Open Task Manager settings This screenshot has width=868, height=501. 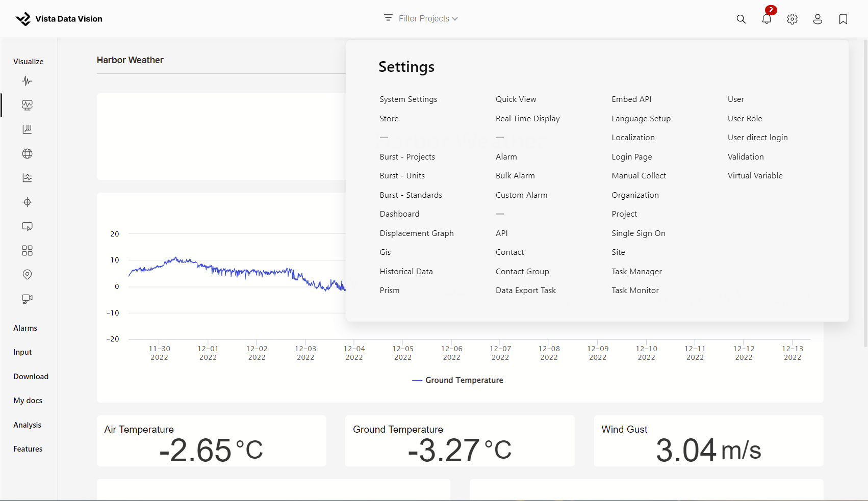point(637,272)
